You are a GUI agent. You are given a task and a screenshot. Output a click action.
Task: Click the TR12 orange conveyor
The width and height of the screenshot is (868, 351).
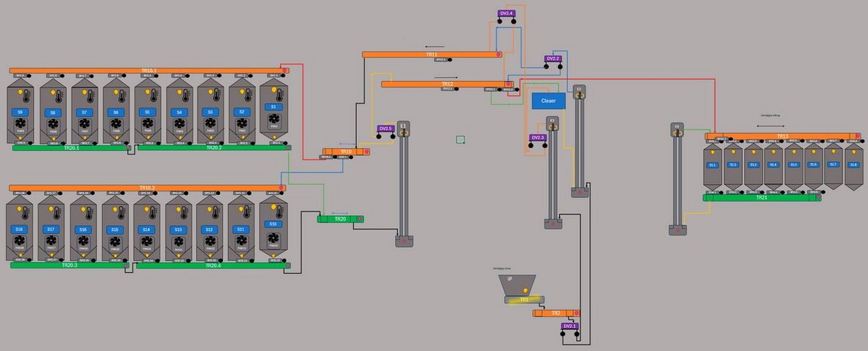coord(447,85)
